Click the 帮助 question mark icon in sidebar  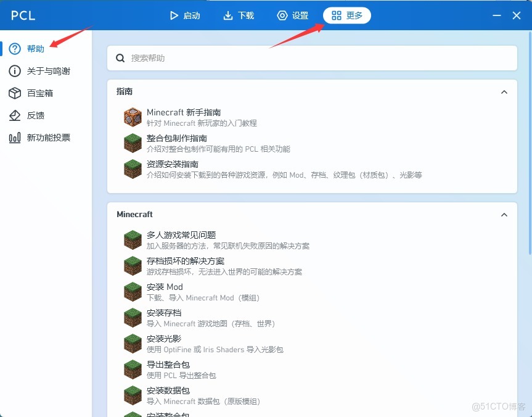tap(14, 49)
